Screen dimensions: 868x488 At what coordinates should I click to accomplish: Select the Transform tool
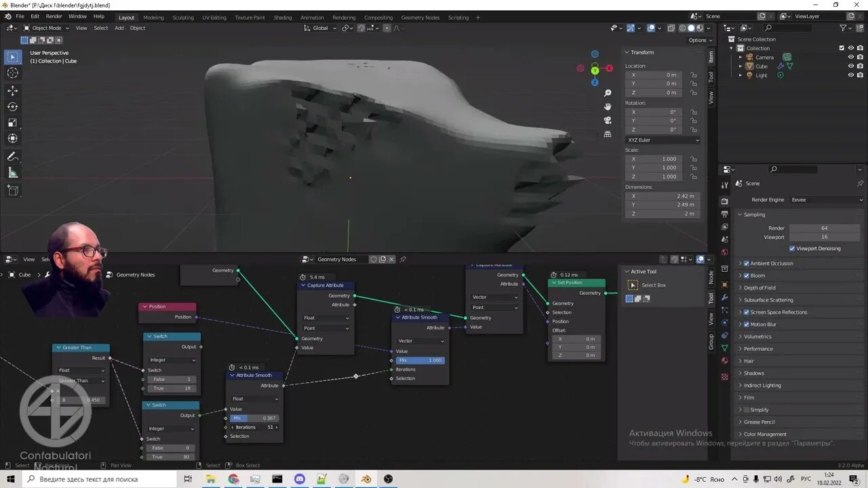13,138
